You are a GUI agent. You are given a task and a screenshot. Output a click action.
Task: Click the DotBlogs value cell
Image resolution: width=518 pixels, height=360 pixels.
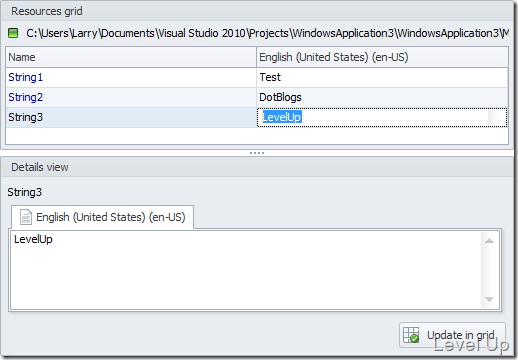point(382,97)
